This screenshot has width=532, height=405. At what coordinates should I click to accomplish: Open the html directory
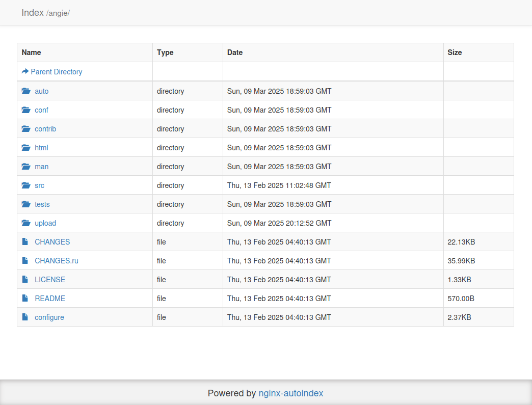(41, 148)
